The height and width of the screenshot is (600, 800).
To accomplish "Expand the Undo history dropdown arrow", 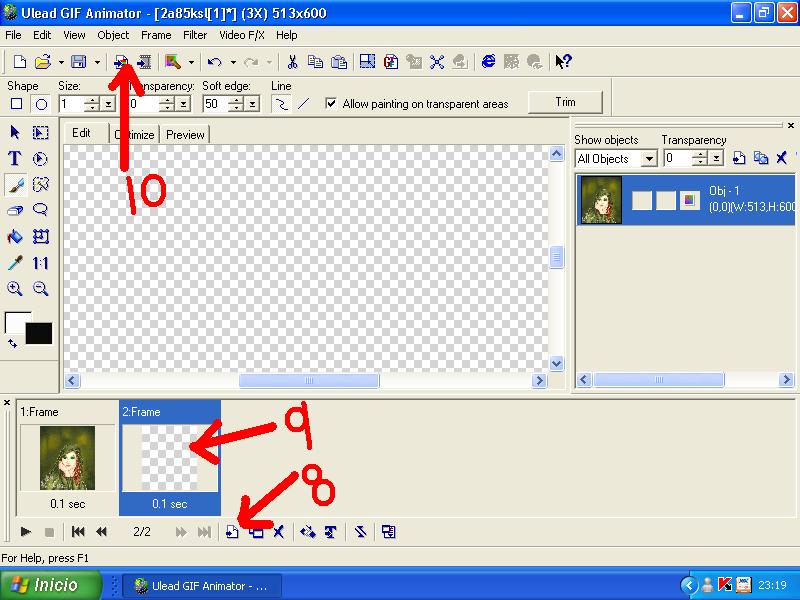I will 233,62.
